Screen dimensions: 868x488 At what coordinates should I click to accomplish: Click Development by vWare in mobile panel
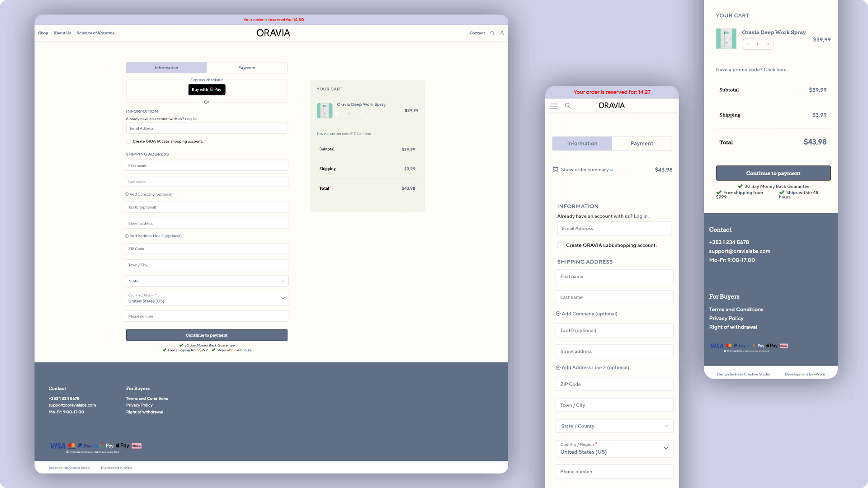[805, 374]
